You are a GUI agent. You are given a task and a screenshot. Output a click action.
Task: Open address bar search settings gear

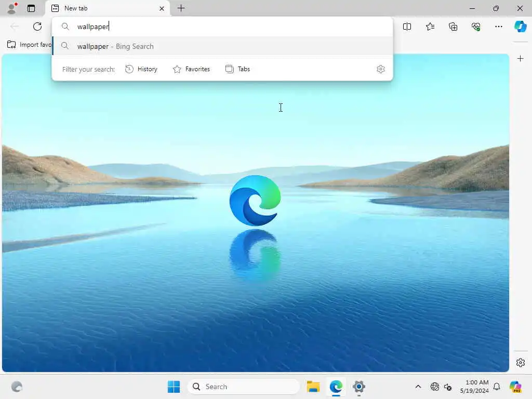pos(381,69)
